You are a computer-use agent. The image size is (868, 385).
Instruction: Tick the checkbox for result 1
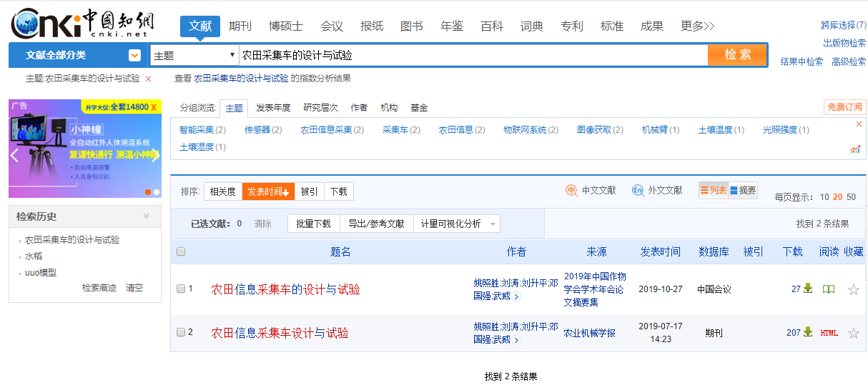[x=181, y=289]
